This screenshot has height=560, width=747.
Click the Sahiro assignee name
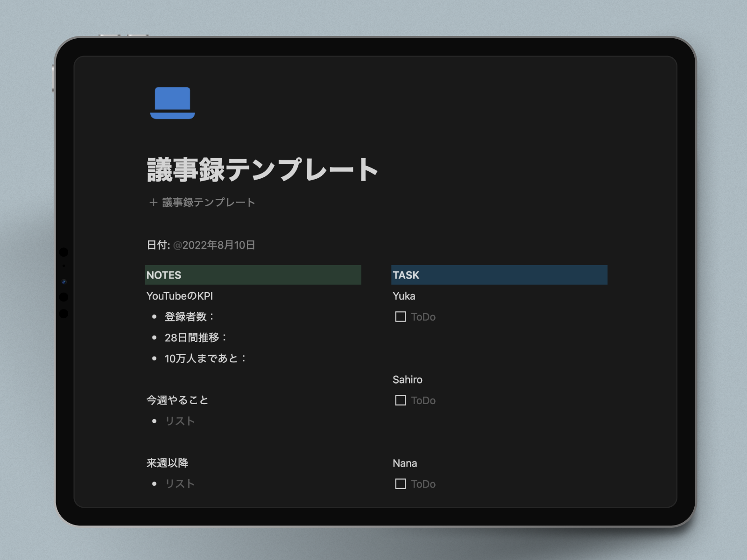click(407, 380)
